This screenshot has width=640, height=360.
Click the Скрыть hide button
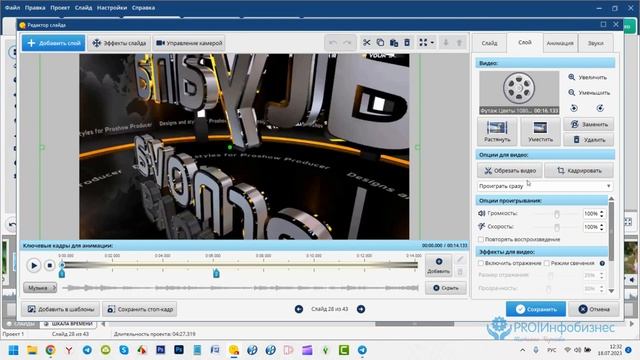[x=445, y=288]
